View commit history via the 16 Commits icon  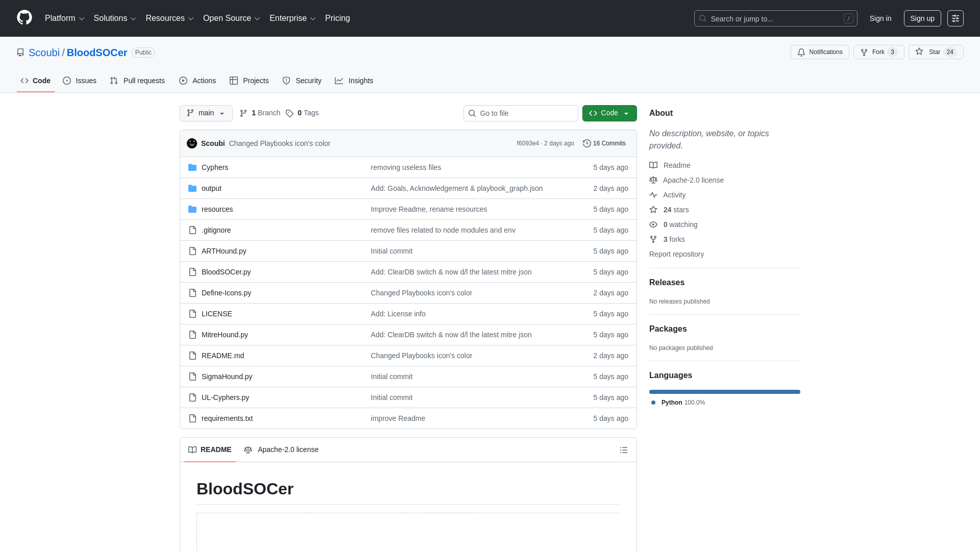pos(586,143)
